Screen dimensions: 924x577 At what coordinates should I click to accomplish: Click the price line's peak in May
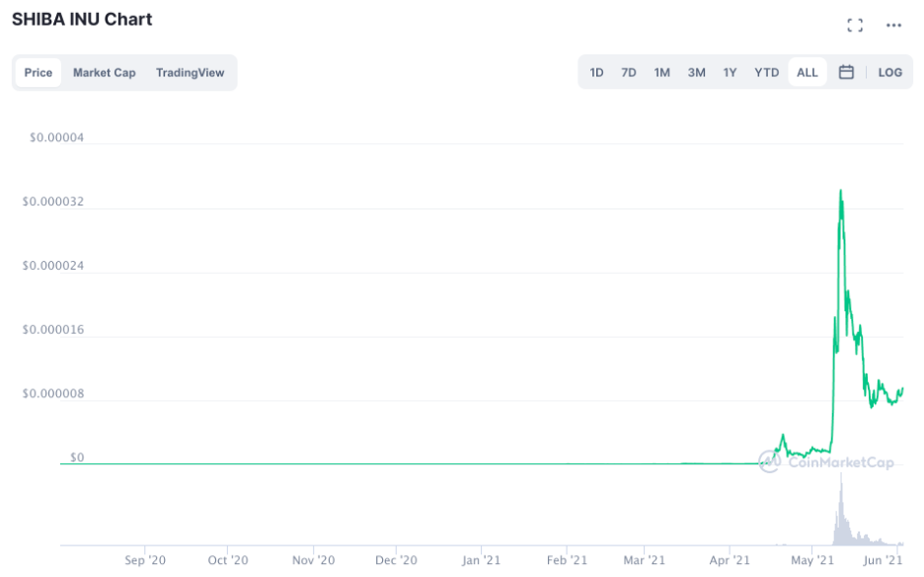(841, 191)
